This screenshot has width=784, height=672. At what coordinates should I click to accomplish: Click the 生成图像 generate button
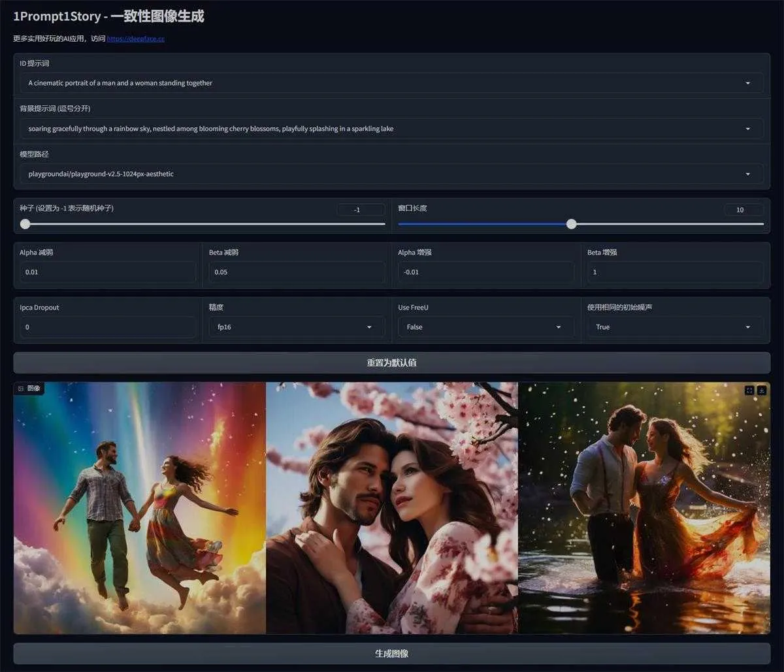click(x=392, y=653)
